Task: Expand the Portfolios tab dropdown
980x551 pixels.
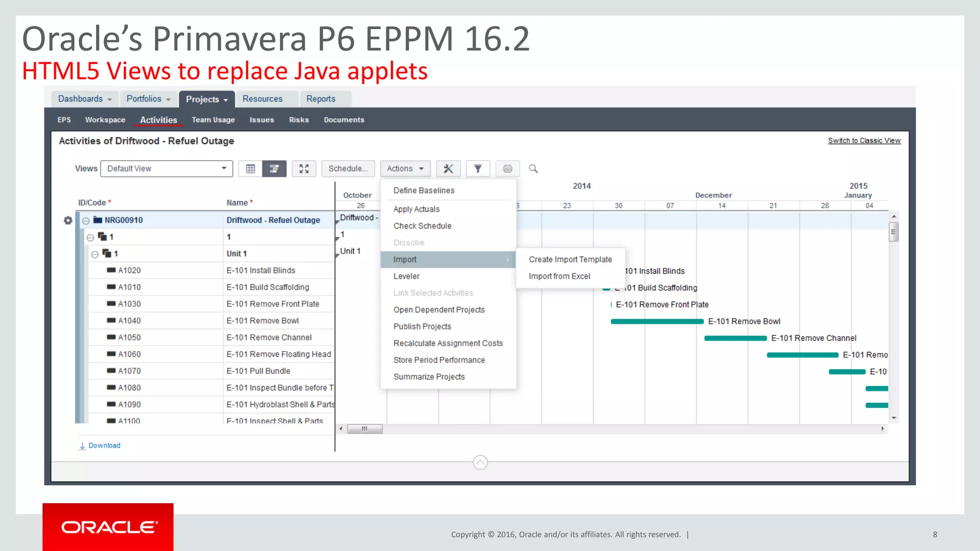Action: 168,99
